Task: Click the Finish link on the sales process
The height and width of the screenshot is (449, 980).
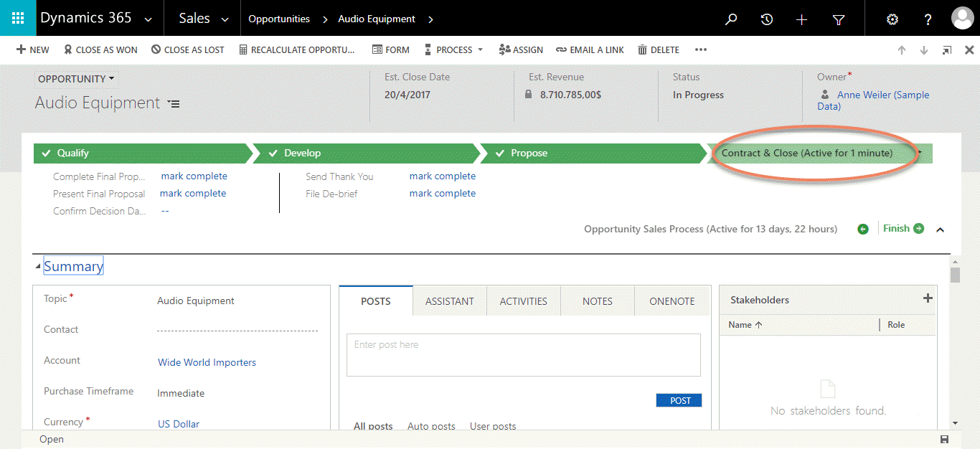Action: tap(897, 228)
